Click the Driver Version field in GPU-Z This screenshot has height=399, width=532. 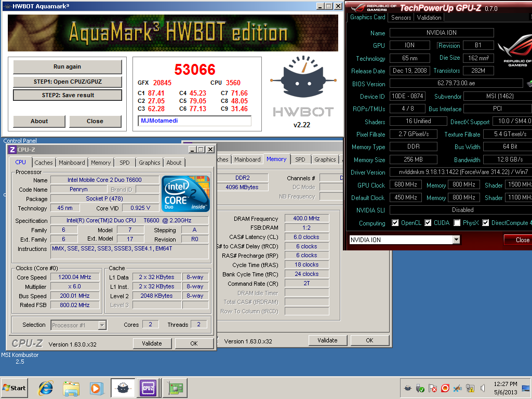click(x=461, y=172)
